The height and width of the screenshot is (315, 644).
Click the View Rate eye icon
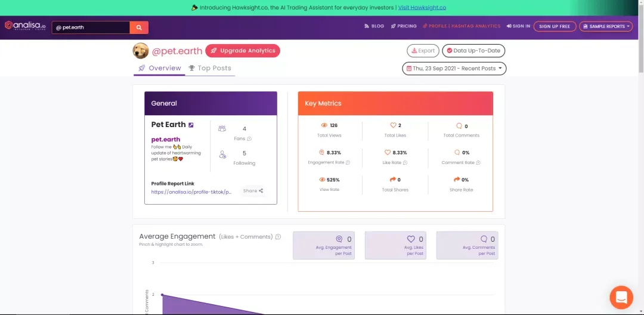(x=323, y=180)
